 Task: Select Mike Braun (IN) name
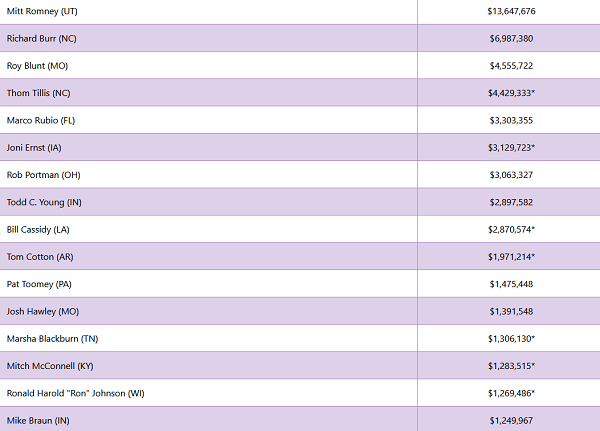coord(38,421)
